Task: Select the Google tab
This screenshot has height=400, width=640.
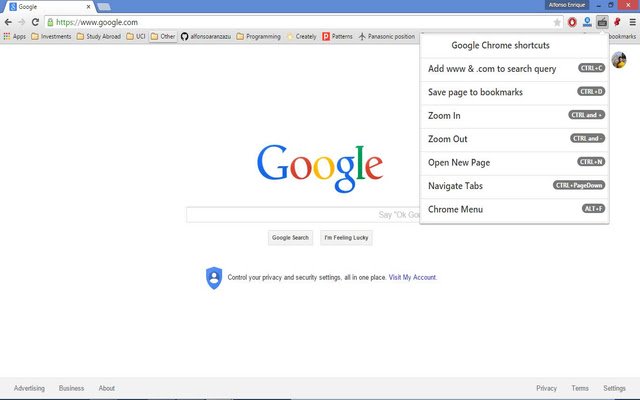Action: [49, 7]
